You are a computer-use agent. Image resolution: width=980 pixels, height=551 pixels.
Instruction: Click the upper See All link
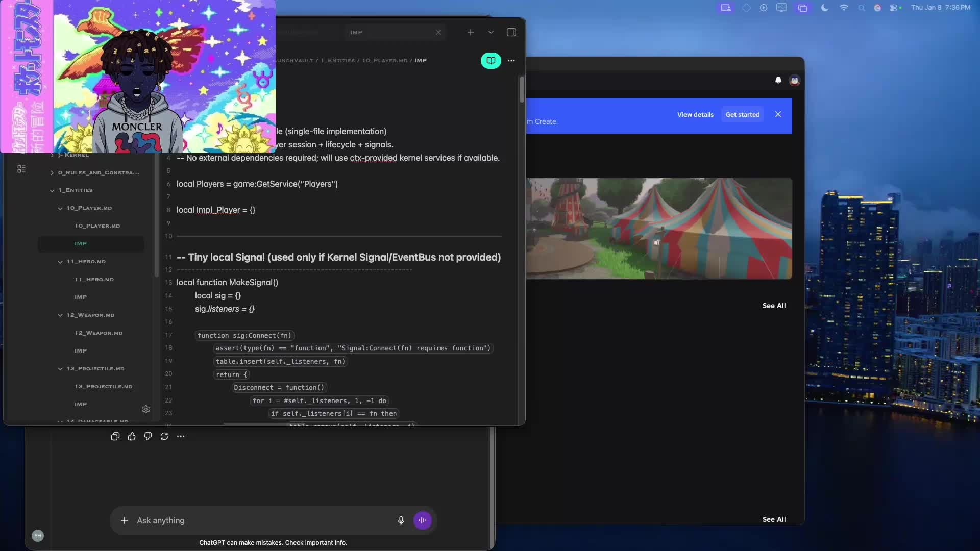(x=774, y=306)
